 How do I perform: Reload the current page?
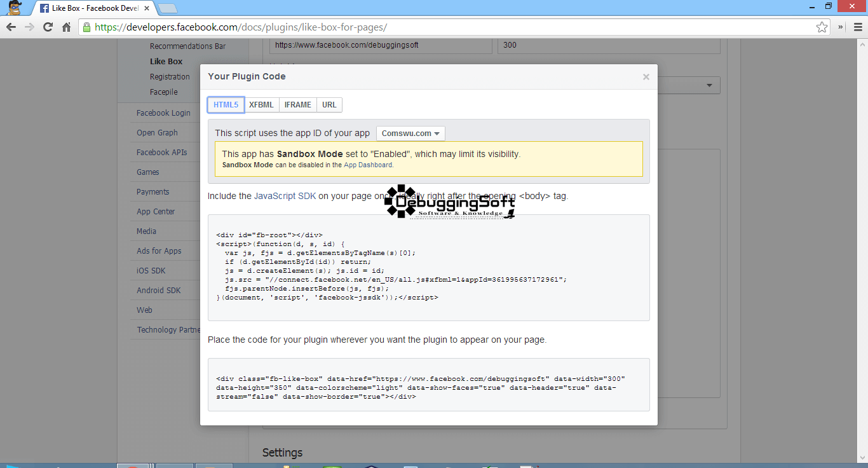coord(47,27)
